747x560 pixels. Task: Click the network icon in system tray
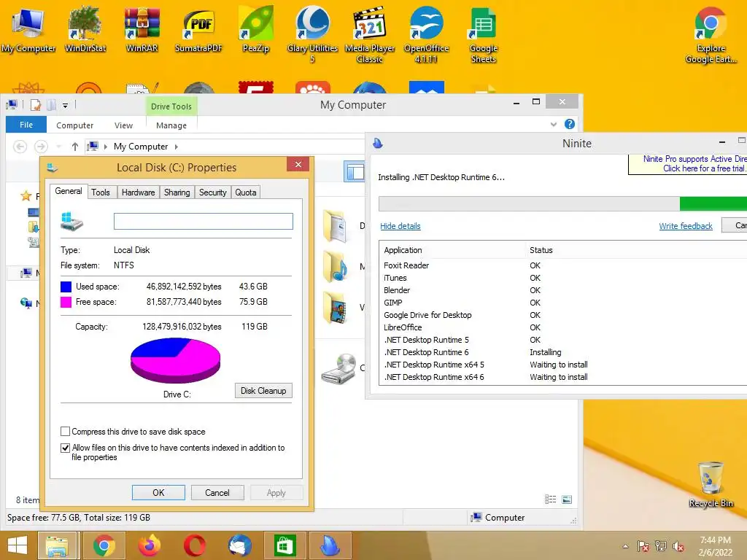[x=661, y=547]
